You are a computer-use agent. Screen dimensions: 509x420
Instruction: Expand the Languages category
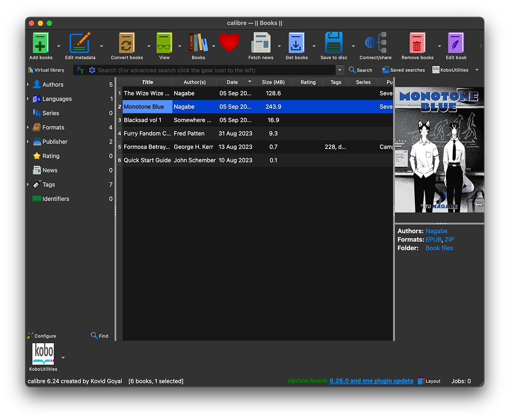pos(28,99)
